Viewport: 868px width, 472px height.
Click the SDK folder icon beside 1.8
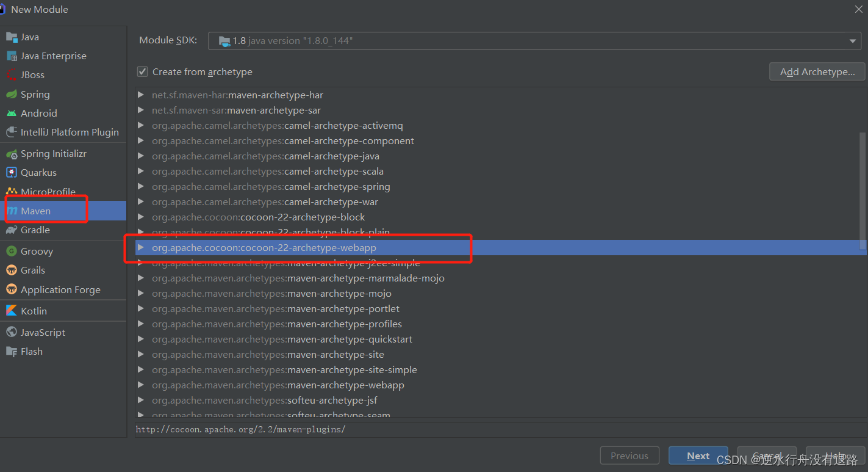point(224,41)
